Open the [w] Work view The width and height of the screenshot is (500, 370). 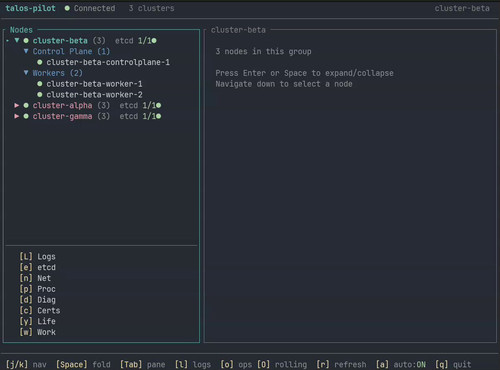pos(37,332)
